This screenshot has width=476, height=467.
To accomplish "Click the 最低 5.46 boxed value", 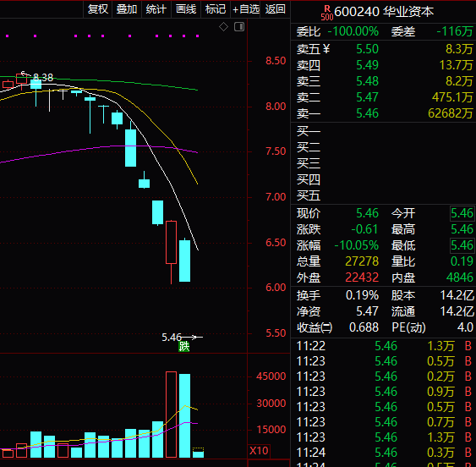I will point(462,245).
